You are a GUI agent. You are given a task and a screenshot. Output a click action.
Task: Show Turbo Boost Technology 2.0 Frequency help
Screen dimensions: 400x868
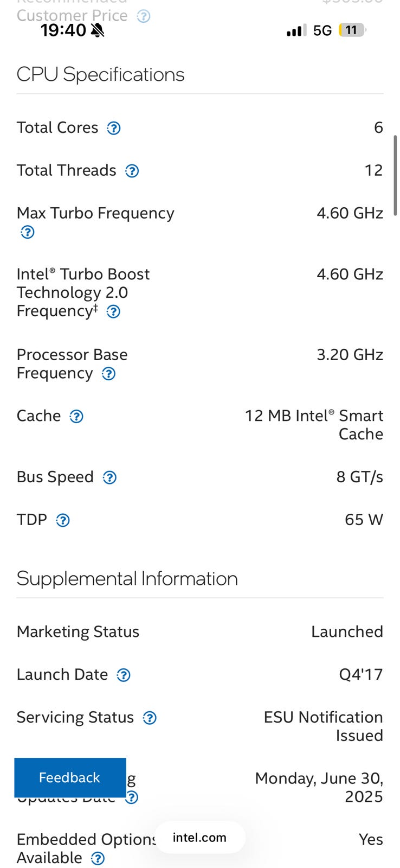click(x=113, y=311)
